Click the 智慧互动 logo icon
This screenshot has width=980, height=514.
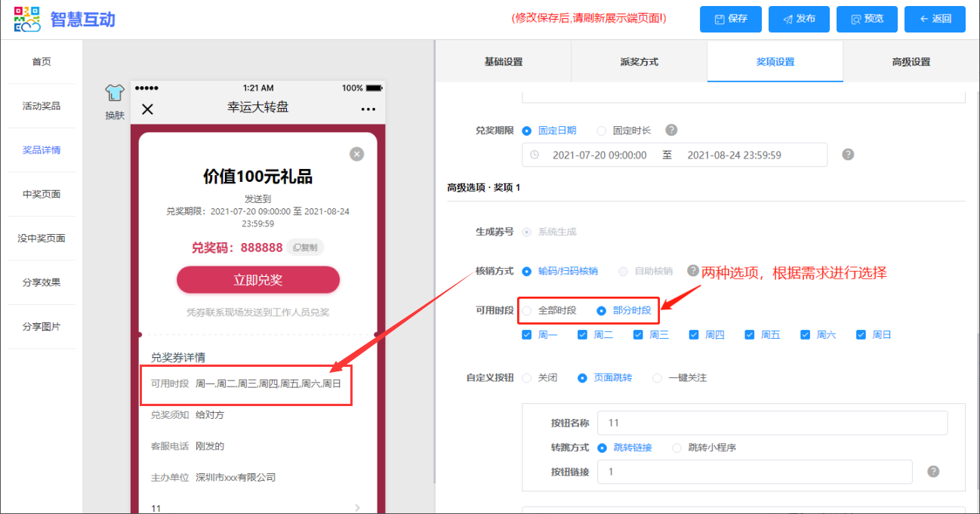coord(27,20)
